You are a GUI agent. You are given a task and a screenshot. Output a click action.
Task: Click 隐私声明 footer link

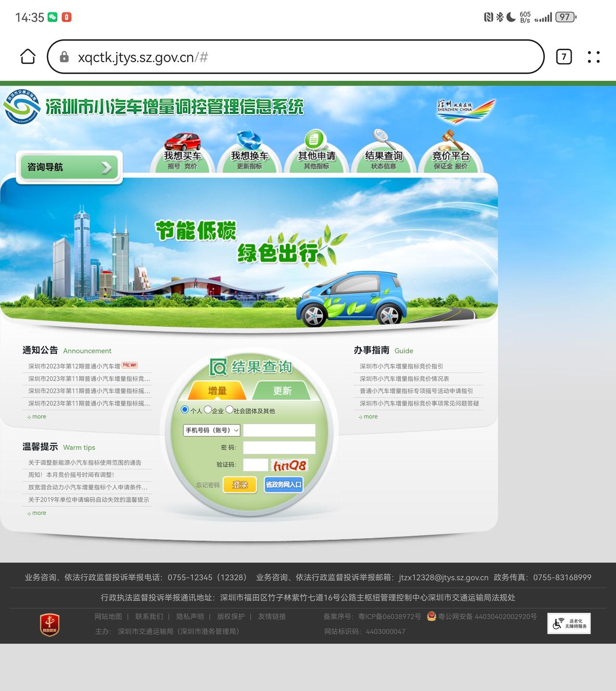190,616
